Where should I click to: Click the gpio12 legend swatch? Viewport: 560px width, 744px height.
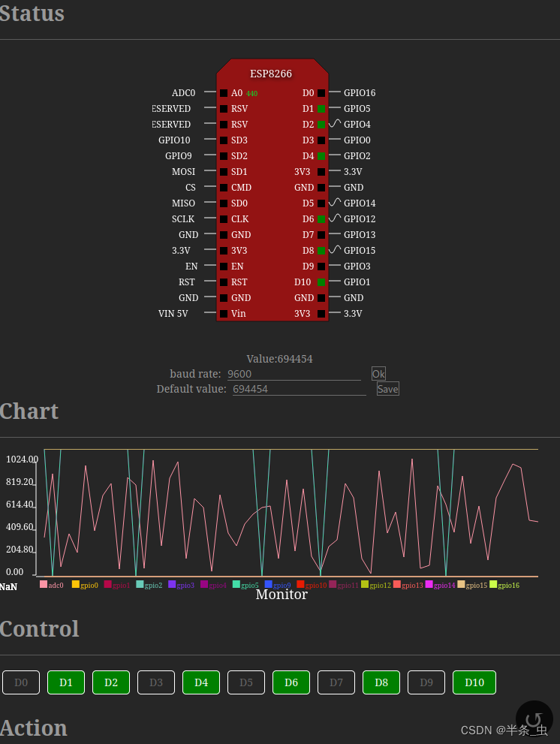pos(365,584)
